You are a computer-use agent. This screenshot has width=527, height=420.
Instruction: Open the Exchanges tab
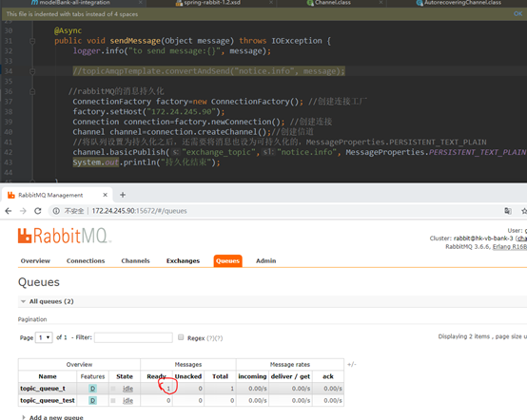(x=183, y=261)
